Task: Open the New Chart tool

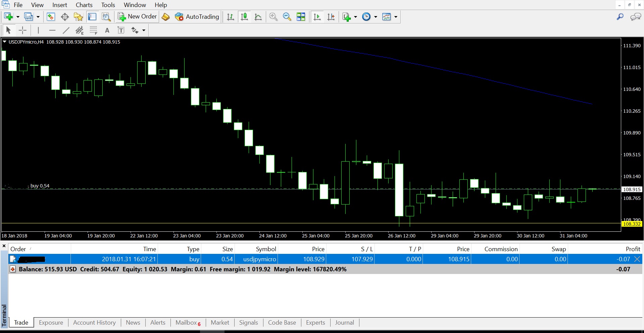Action: [8, 16]
